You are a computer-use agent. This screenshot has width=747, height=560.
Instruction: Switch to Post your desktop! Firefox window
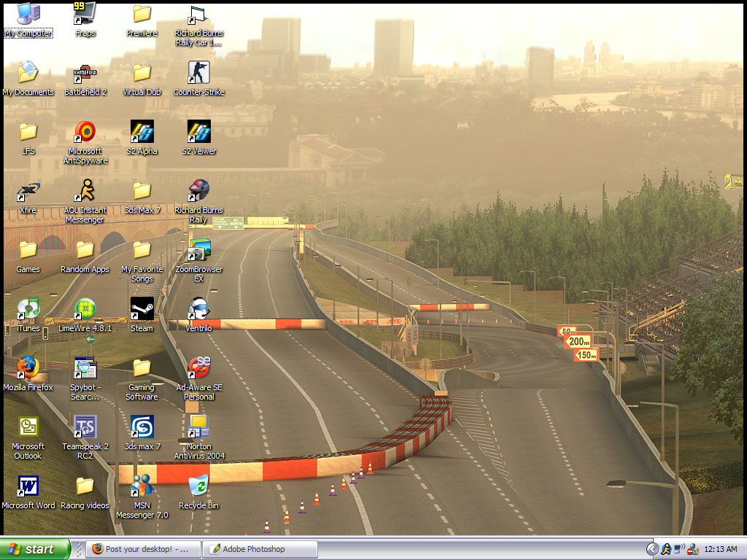pyautogui.click(x=144, y=549)
